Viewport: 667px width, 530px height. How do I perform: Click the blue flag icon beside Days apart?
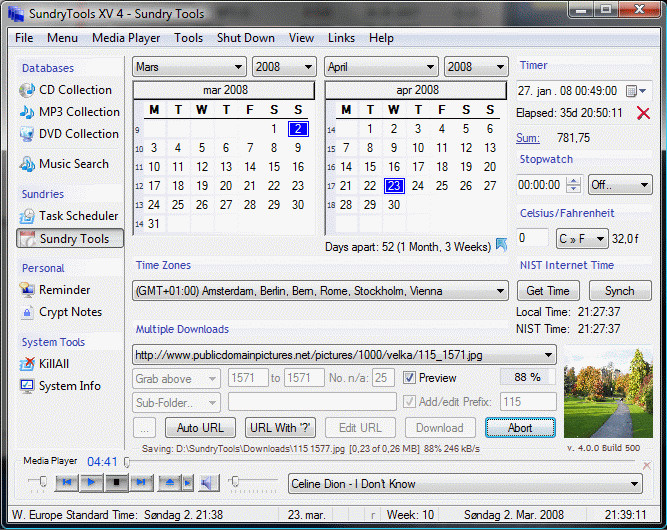(502, 245)
